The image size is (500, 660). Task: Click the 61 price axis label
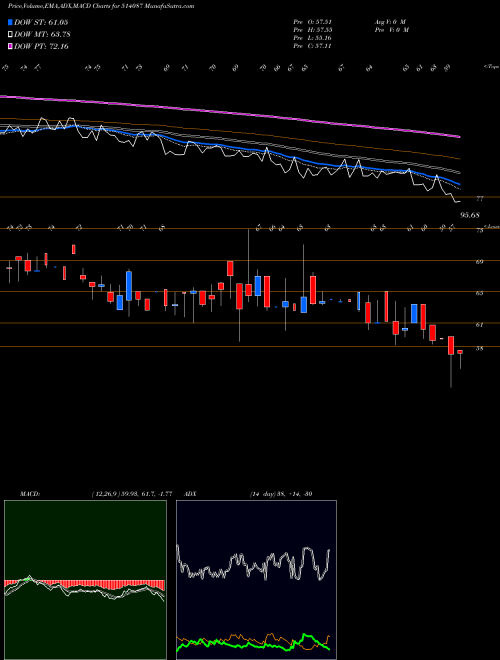click(480, 325)
